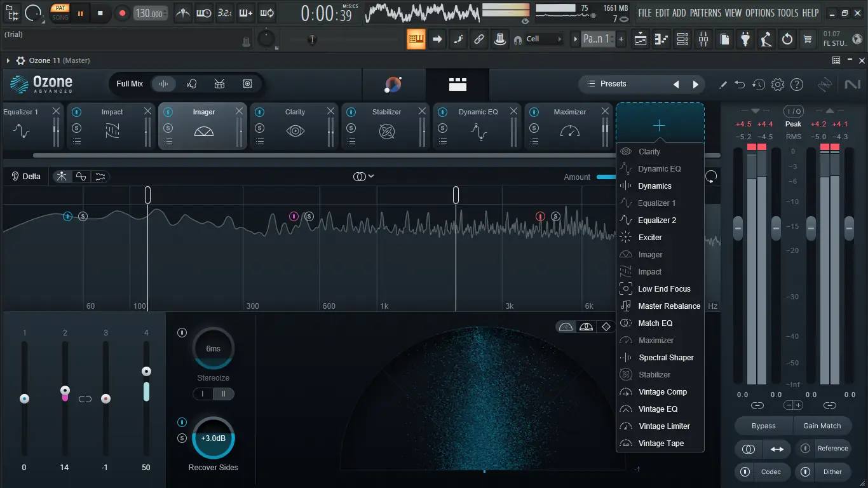
Task: Open the module chain view icon
Action: (x=458, y=85)
